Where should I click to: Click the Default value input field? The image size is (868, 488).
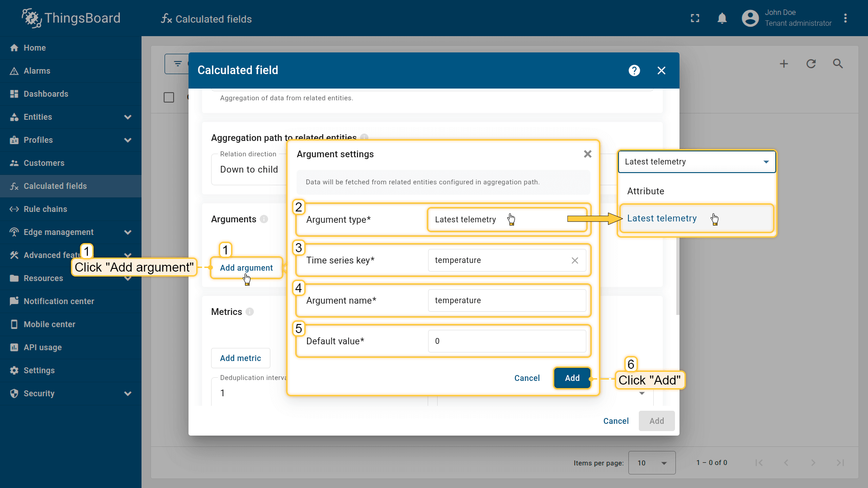tap(506, 341)
